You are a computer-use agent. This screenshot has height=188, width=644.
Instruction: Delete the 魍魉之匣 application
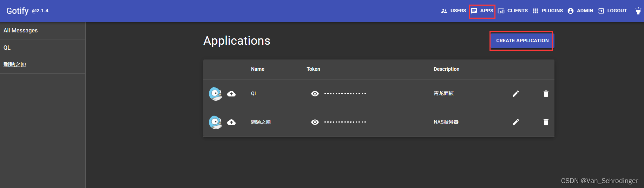(546, 122)
